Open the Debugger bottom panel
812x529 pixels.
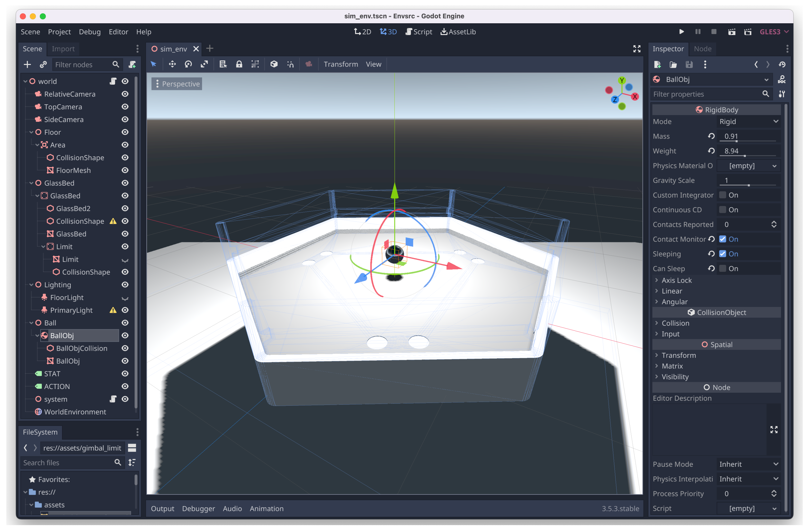198,509
